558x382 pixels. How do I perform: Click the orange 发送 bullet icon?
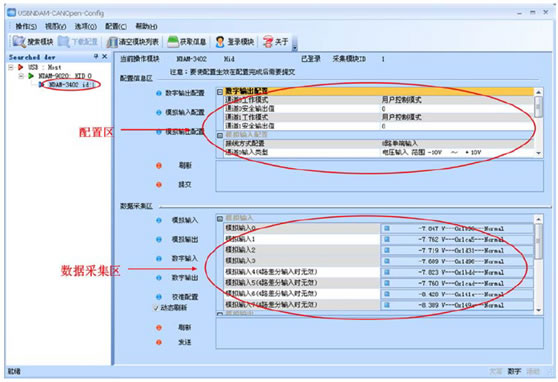pyautogui.click(x=159, y=342)
